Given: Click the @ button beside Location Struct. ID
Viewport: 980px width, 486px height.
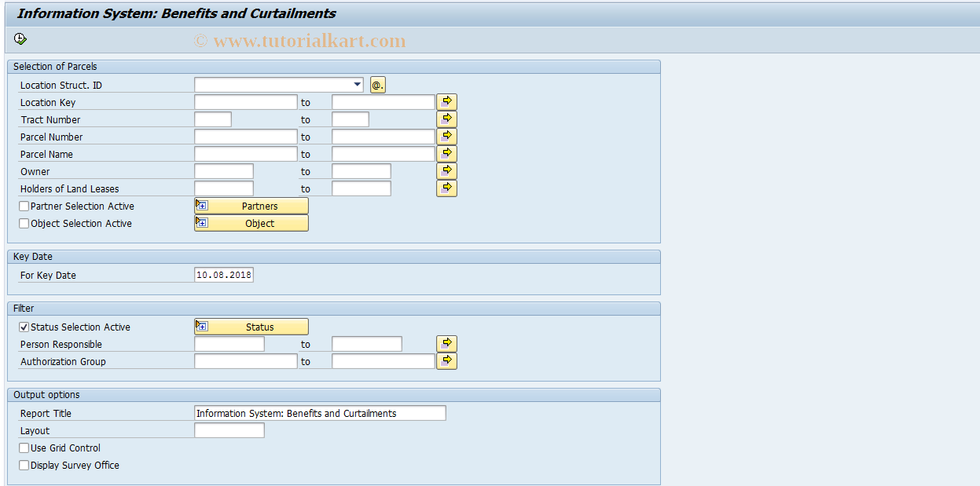Looking at the screenshot, I should click(378, 85).
